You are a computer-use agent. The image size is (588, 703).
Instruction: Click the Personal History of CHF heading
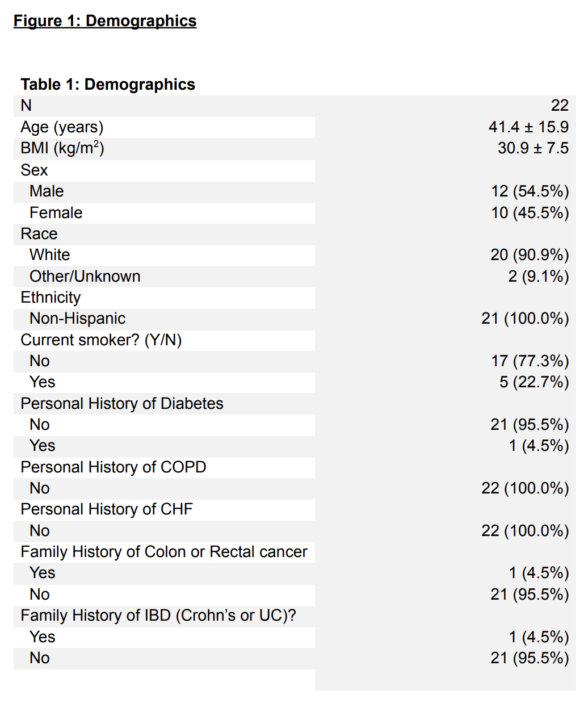tap(107, 509)
